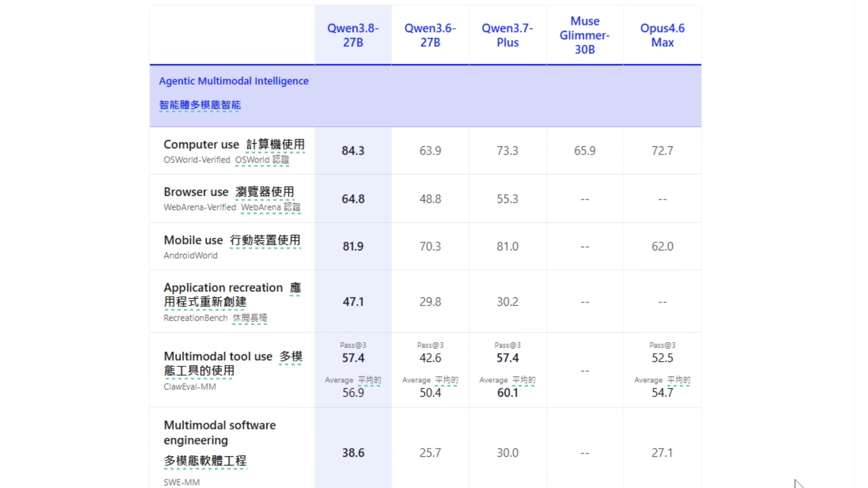The width and height of the screenshot is (868, 488).
Task: Click the 47.1 Application recreation score
Action: [x=353, y=301]
